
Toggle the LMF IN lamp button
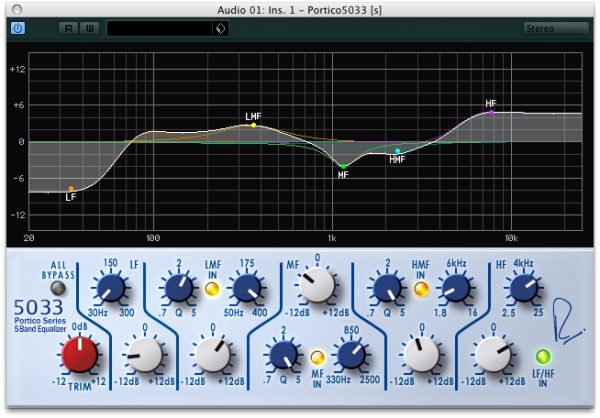212,289
